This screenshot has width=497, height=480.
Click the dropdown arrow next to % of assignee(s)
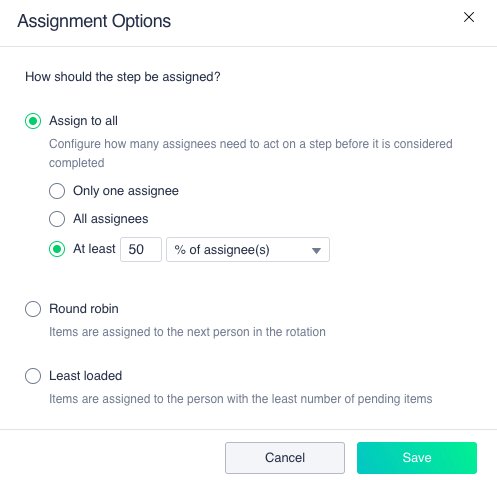(x=316, y=250)
